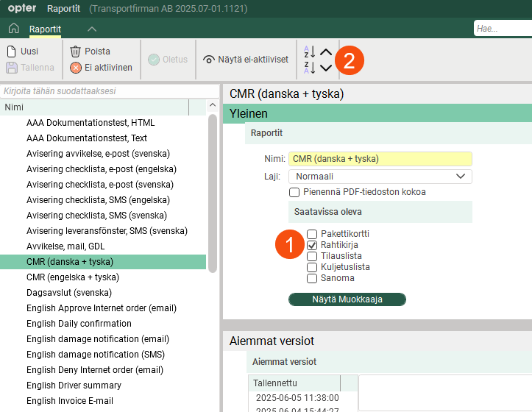Viewport: 532px width, 412px height.
Task: Sort list descending with Z-A icon
Action: [x=309, y=68]
